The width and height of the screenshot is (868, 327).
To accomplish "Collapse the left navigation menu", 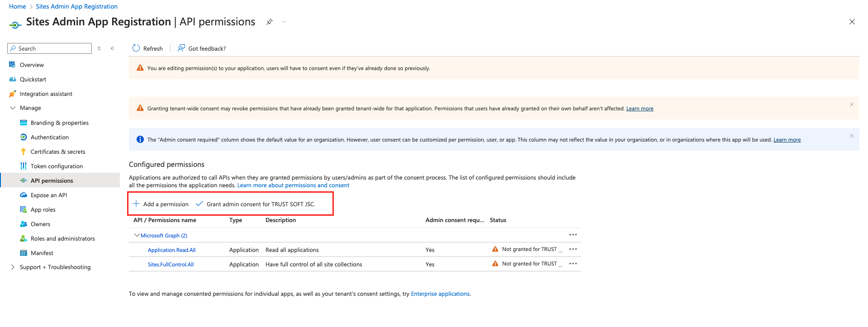I will tap(113, 48).
